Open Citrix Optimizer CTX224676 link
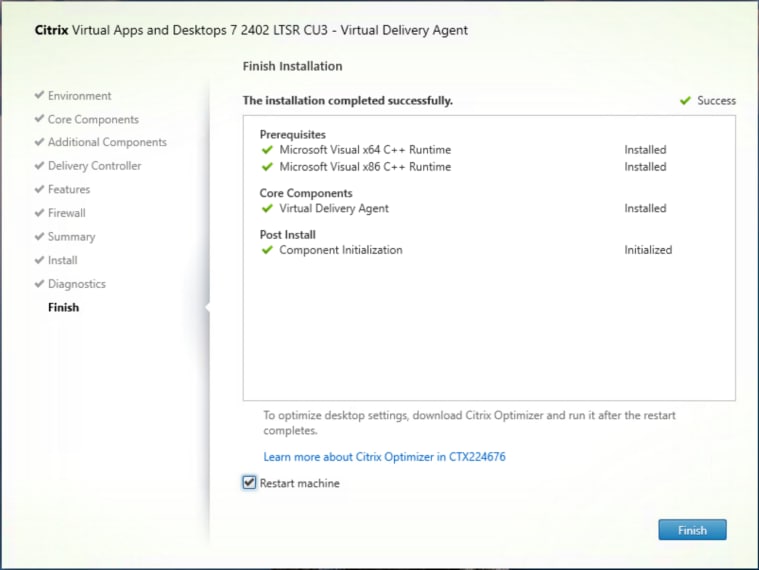Screen dimensions: 759x570 [384, 457]
